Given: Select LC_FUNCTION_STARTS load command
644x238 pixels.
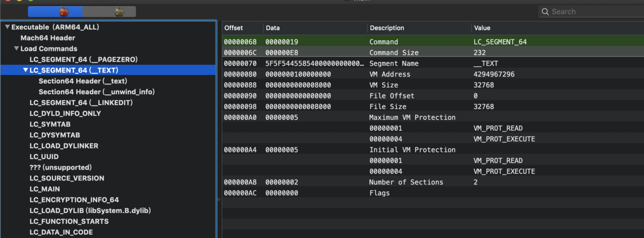Looking at the screenshot, I should [x=69, y=221].
